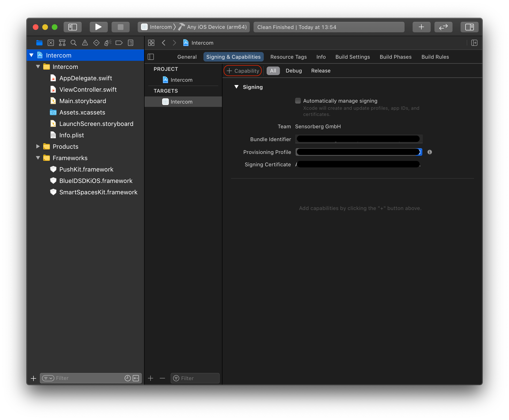Toggle the navigator sidebar button in toolbar
Viewport: 509px width, 420px height.
[x=73, y=27]
